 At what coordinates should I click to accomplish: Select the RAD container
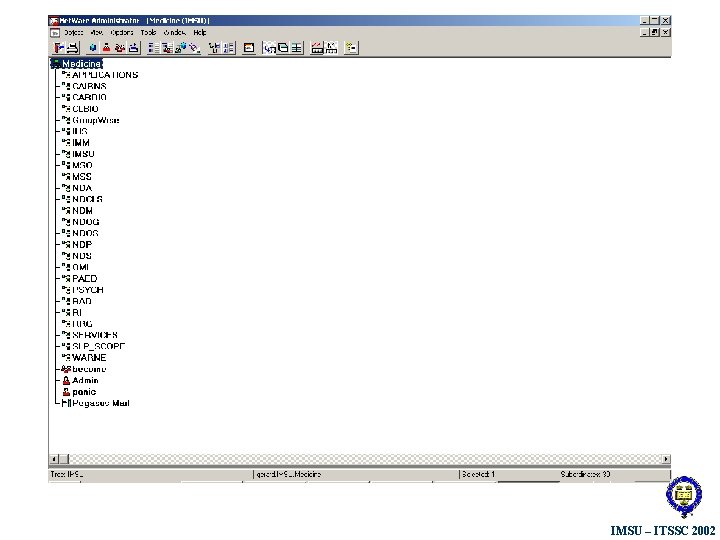pos(82,301)
